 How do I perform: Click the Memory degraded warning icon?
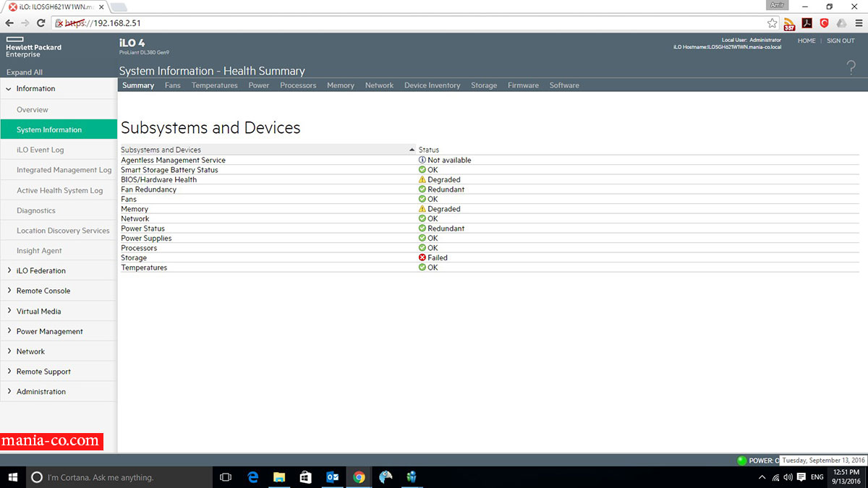[x=422, y=209]
